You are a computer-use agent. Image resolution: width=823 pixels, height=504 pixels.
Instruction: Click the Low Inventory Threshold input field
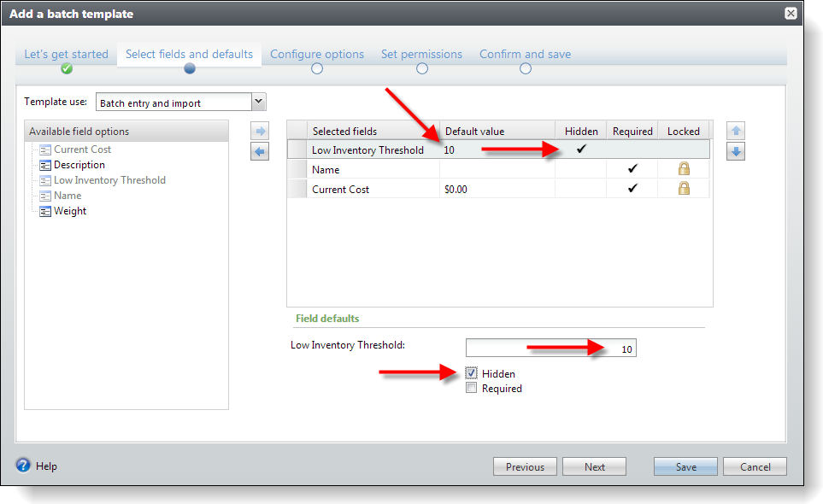[550, 349]
